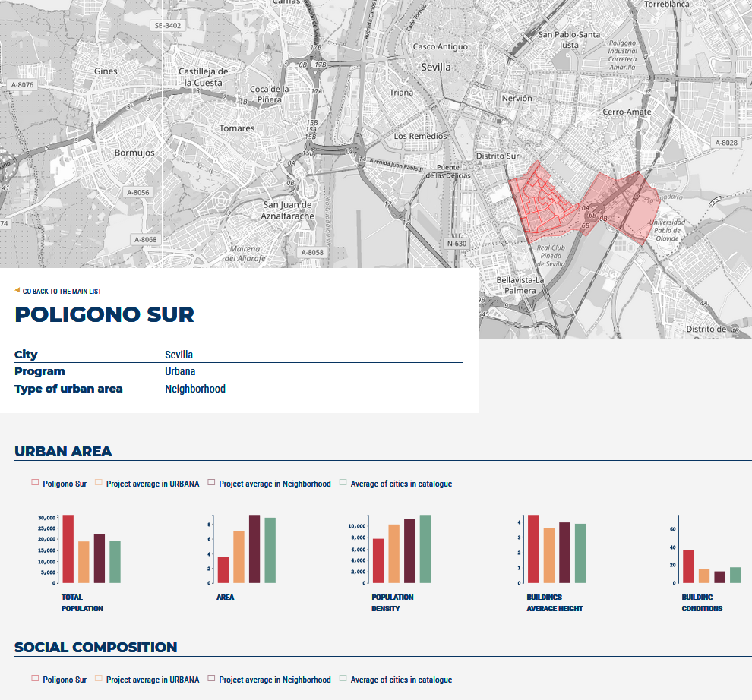Click the 'SE-3402' road marker on map

(168, 25)
